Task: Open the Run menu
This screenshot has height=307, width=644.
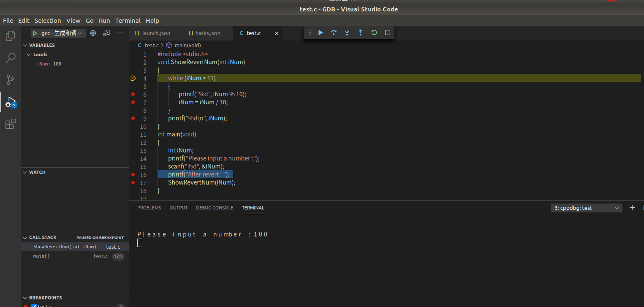Action: click(104, 21)
